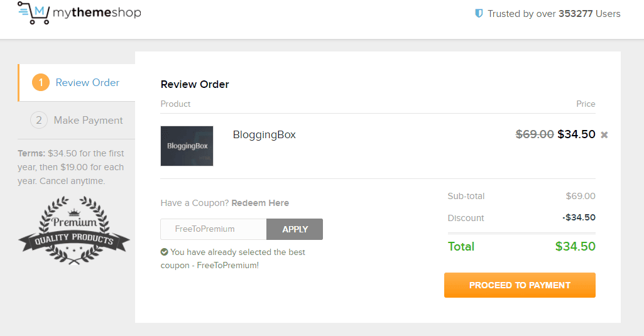644x336 pixels.
Task: Click the Price column header
Action: [x=586, y=104]
